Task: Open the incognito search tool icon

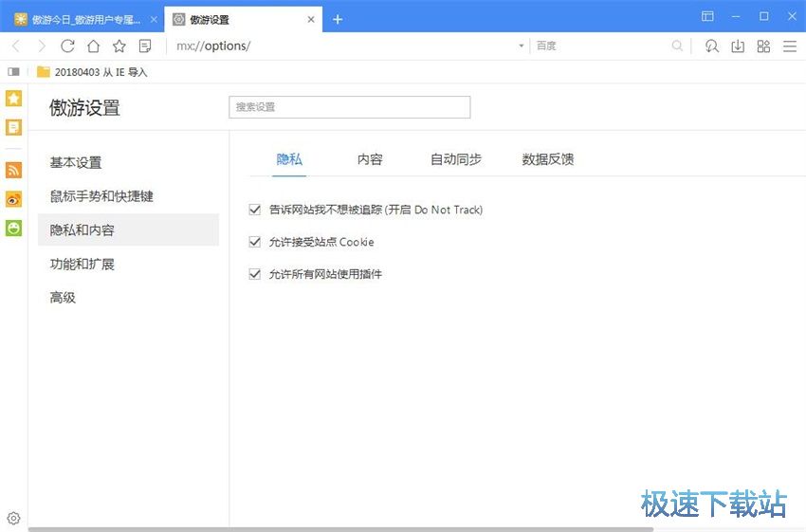Action: pyautogui.click(x=712, y=46)
